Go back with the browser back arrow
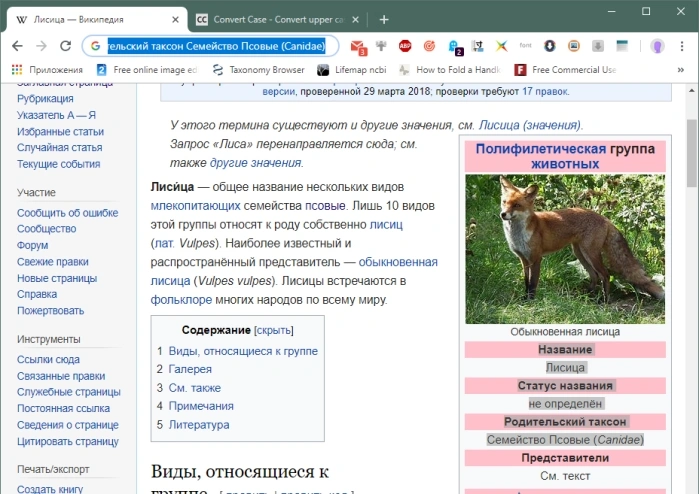Screen dimensions: 699x494 [17, 46]
